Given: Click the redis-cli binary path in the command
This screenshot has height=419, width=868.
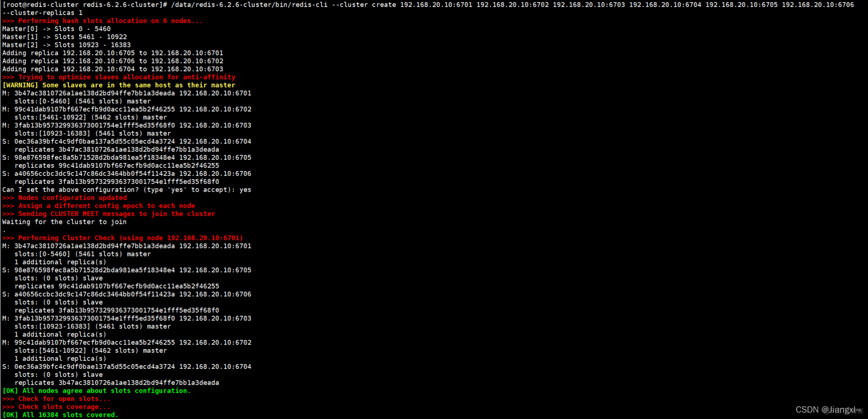Looking at the screenshot, I should pos(249,5).
